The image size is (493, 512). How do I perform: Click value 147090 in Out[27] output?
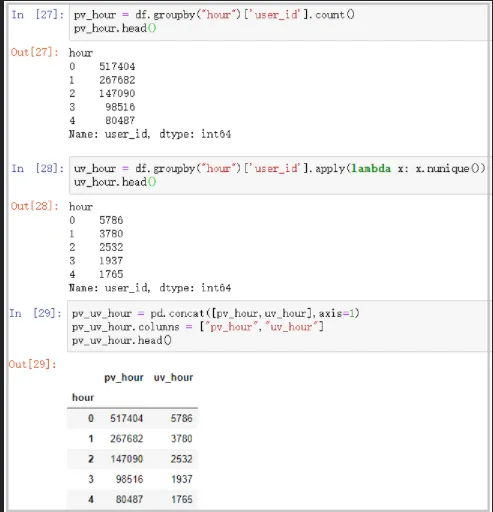117,93
